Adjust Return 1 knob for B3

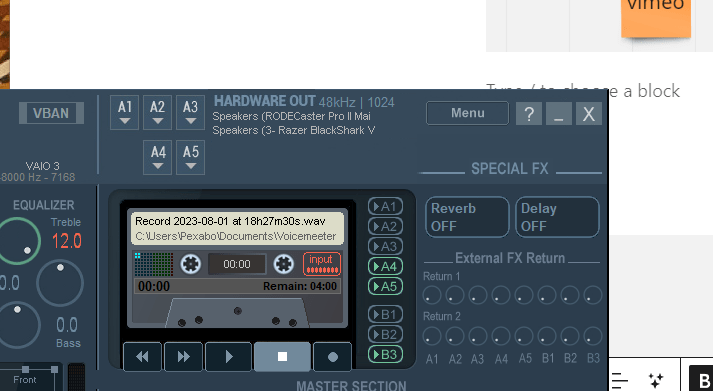coord(593,295)
